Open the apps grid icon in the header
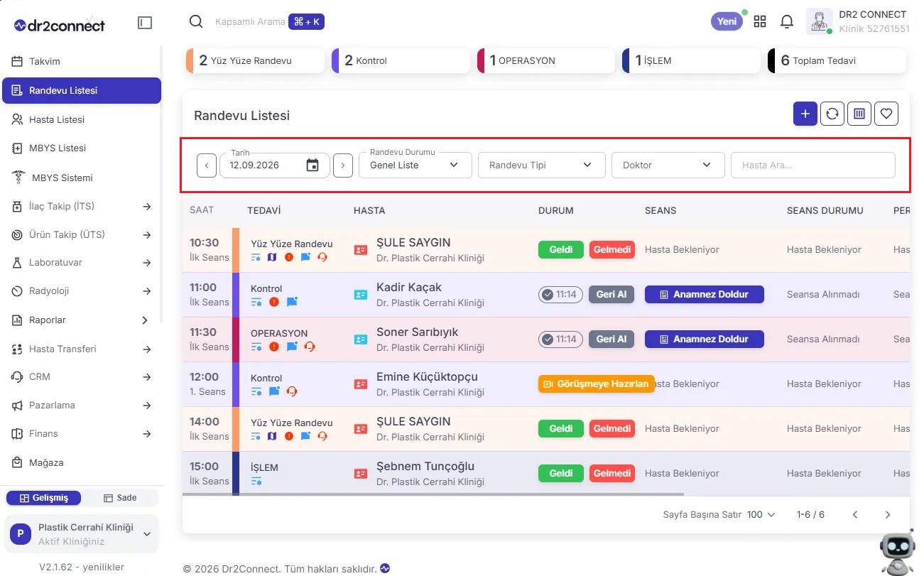The image size is (924, 576). pos(760,21)
